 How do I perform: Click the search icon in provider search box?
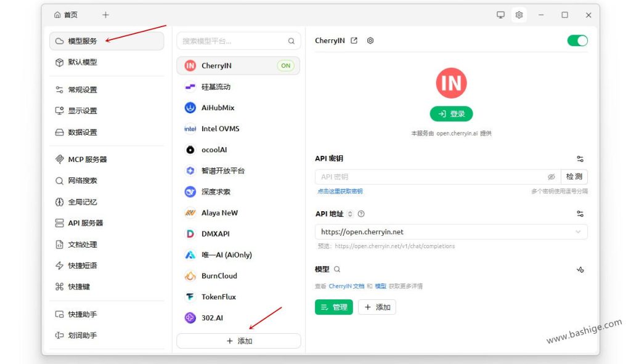pyautogui.click(x=291, y=41)
